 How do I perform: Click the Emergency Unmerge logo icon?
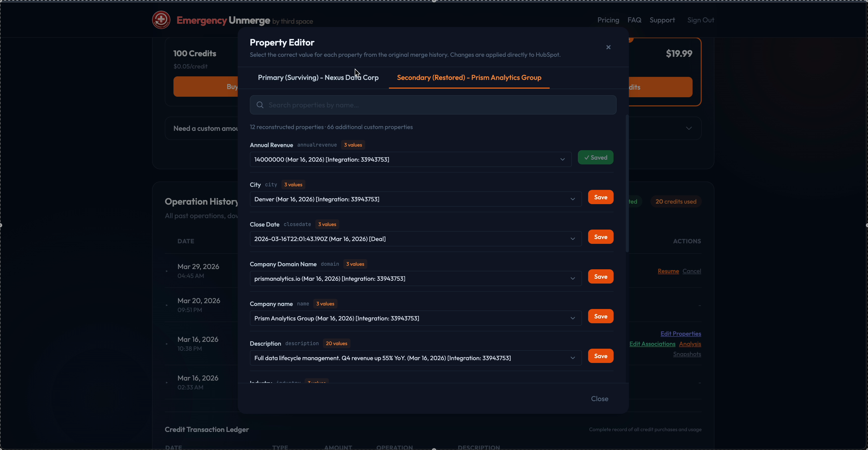[161, 20]
